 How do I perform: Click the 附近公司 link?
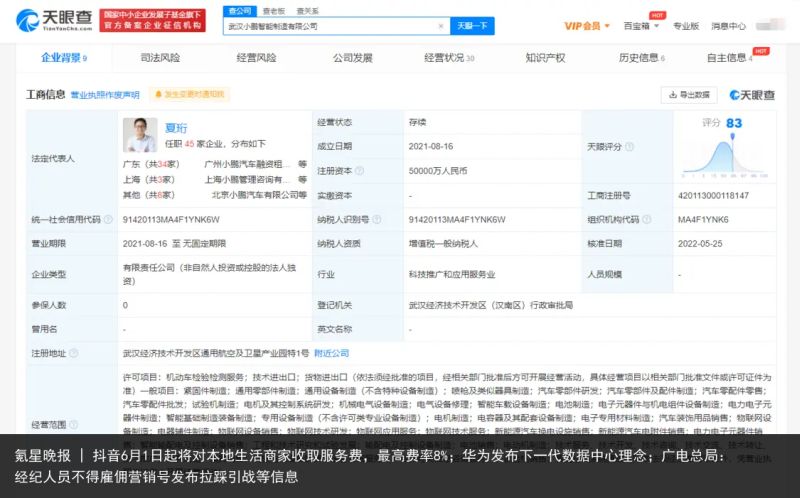[332, 353]
